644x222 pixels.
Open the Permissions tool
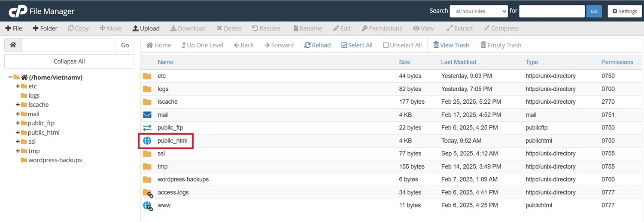tap(382, 28)
